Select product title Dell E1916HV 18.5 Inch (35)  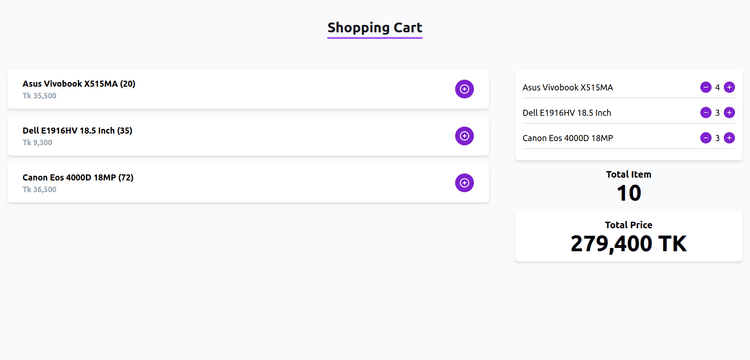coord(77,131)
